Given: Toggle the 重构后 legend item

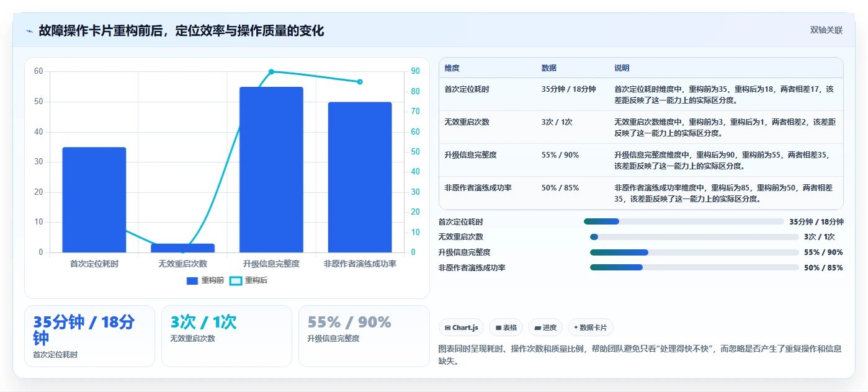Looking at the screenshot, I should [x=249, y=280].
